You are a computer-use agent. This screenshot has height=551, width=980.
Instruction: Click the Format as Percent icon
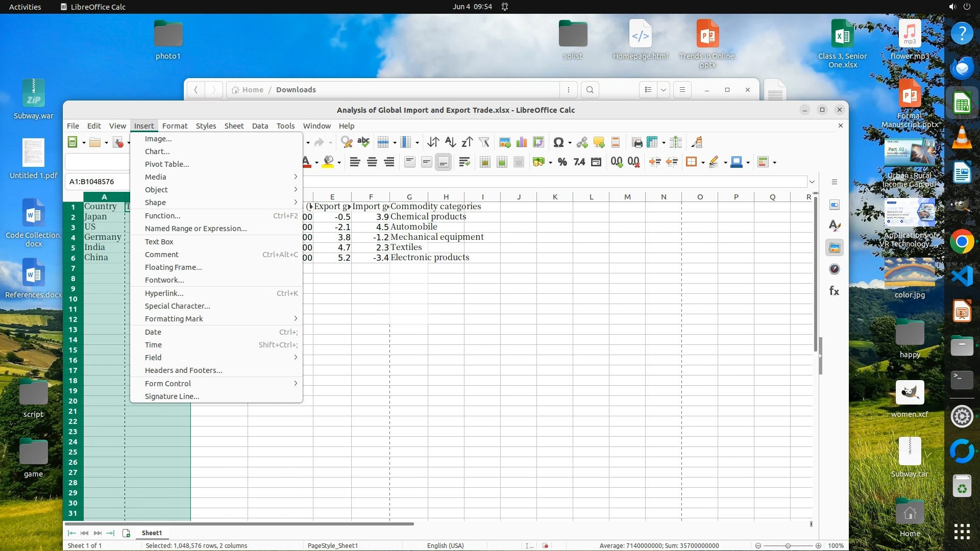(562, 162)
